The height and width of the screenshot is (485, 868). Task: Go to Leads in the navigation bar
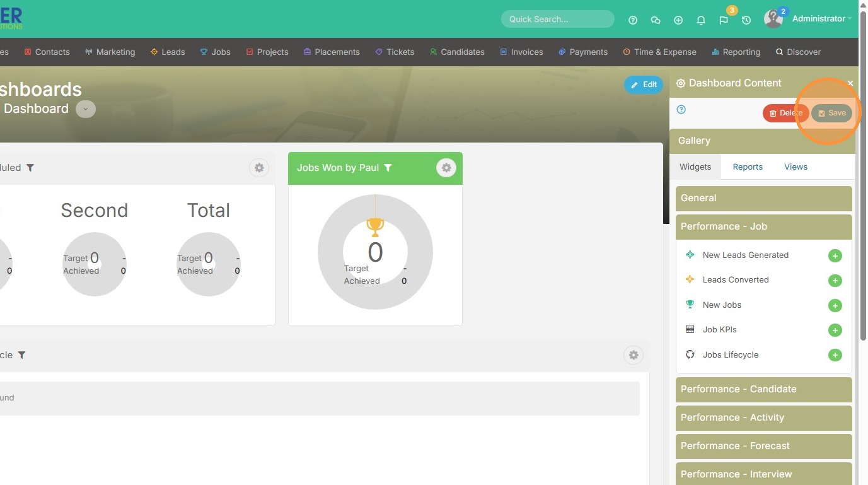(168, 52)
